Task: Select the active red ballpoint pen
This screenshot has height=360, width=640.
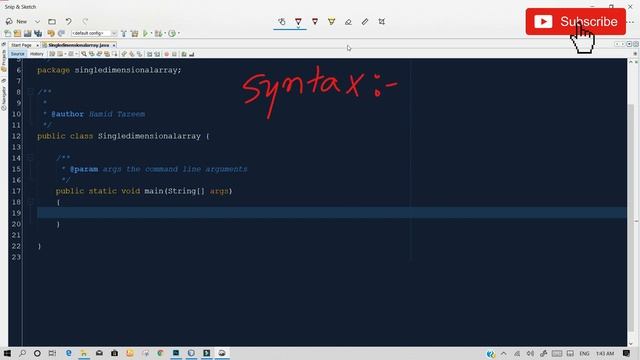Action: (x=298, y=22)
